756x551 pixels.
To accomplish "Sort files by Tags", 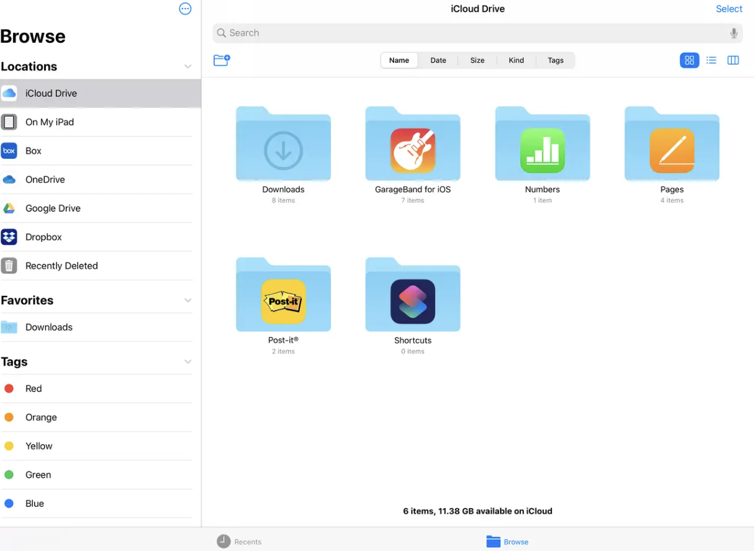I will [x=556, y=60].
